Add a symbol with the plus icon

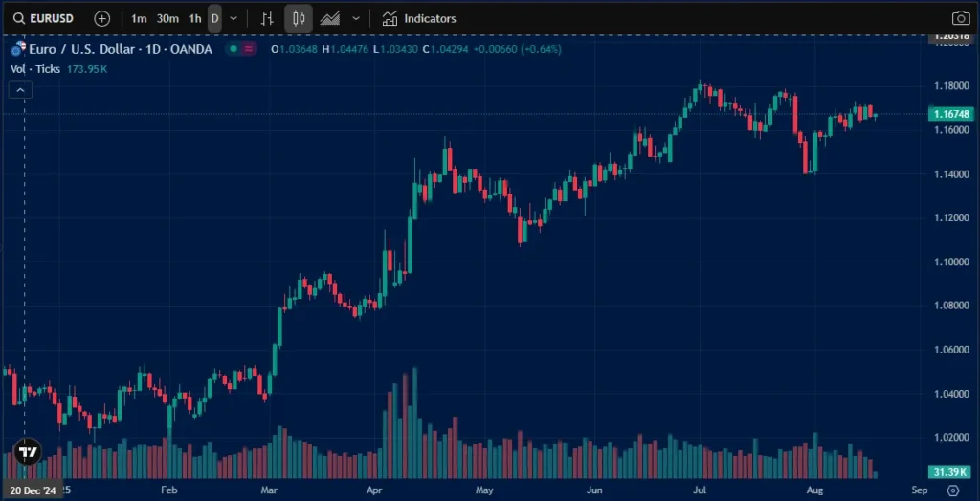[x=102, y=18]
